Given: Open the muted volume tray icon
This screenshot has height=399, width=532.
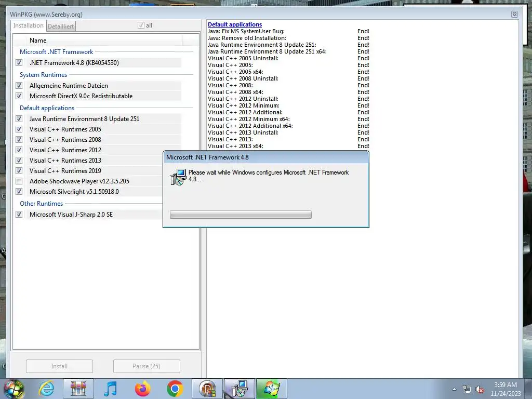Looking at the screenshot, I should 480,390.
